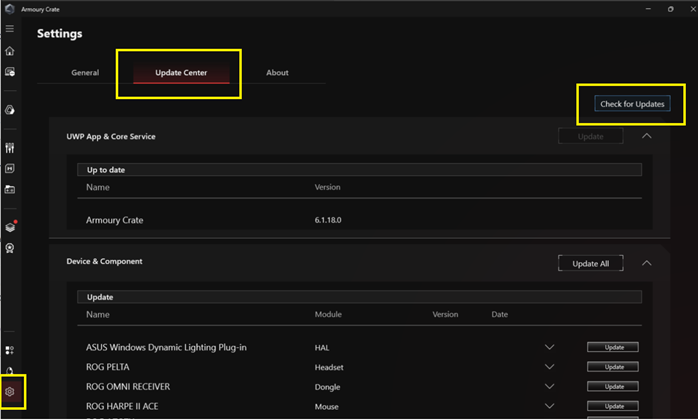Restore down the Armoury Crate window
The width and height of the screenshot is (698, 420).
670,9
